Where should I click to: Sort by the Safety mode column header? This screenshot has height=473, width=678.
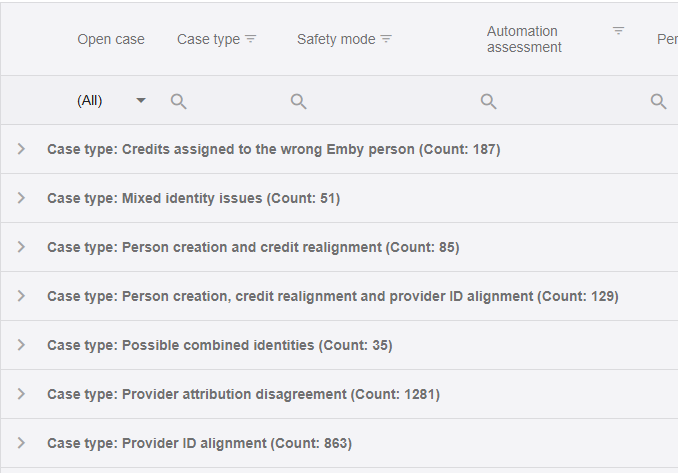[336, 39]
